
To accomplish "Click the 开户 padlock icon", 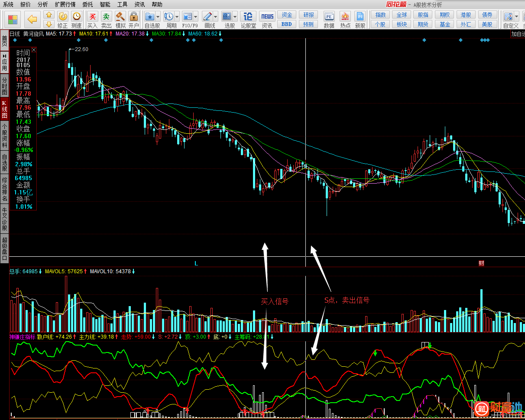I will click(x=133, y=17).
